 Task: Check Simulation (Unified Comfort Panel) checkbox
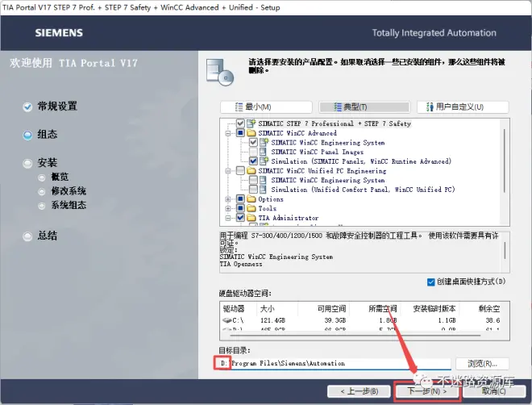(x=253, y=189)
